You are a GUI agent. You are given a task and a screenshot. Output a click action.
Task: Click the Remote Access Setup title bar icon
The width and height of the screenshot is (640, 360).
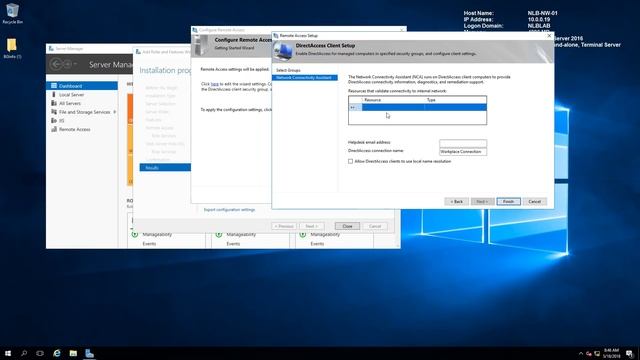coord(276,36)
